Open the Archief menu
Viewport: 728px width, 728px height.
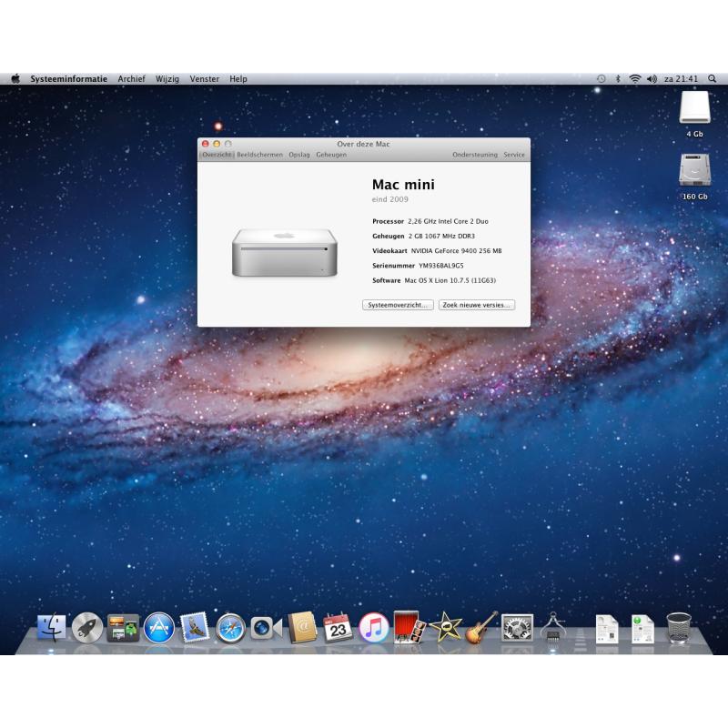point(131,79)
